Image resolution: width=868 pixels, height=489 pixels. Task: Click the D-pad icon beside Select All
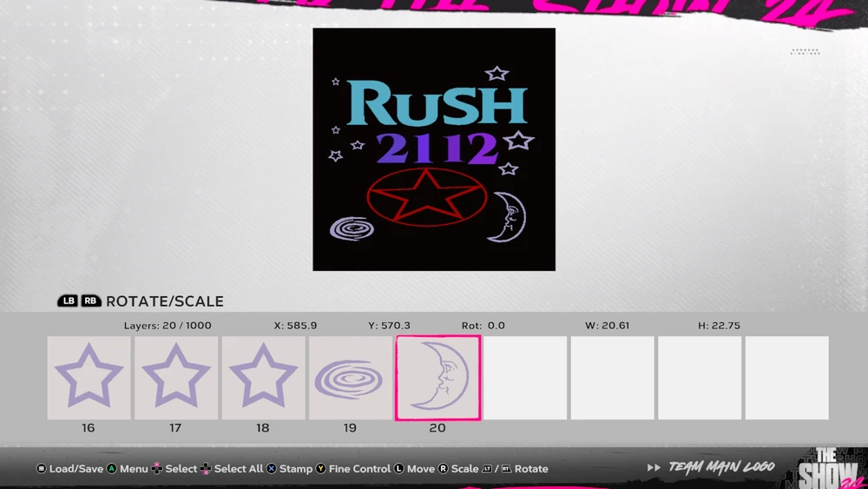[206, 468]
